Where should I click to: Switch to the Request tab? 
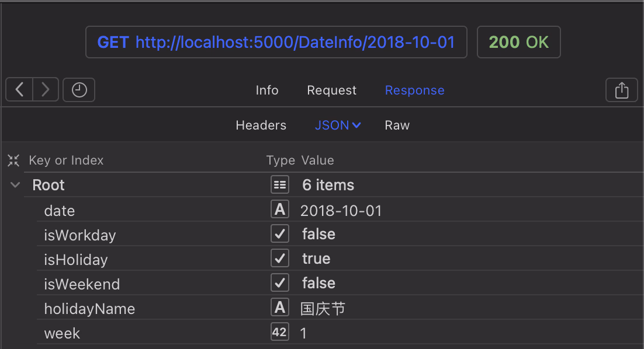[x=331, y=90]
